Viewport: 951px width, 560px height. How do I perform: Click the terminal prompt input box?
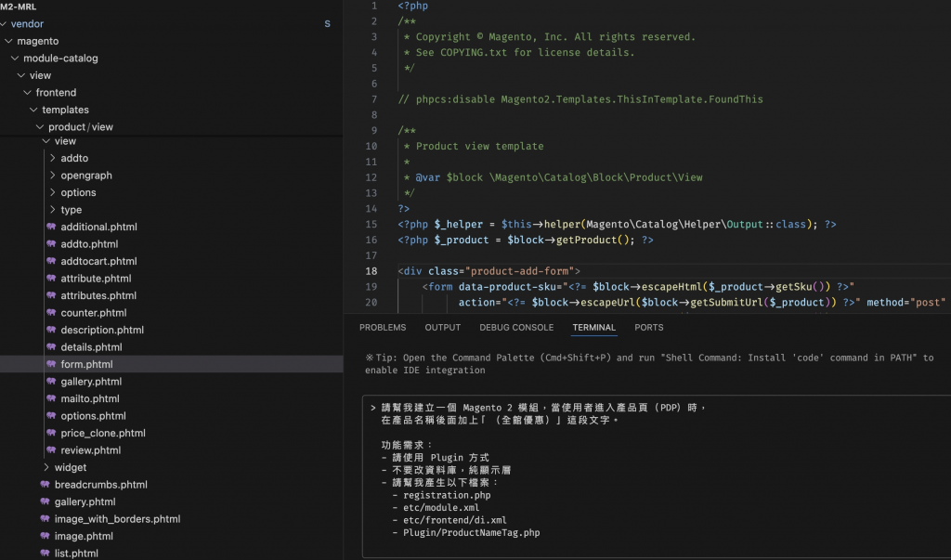(x=657, y=476)
